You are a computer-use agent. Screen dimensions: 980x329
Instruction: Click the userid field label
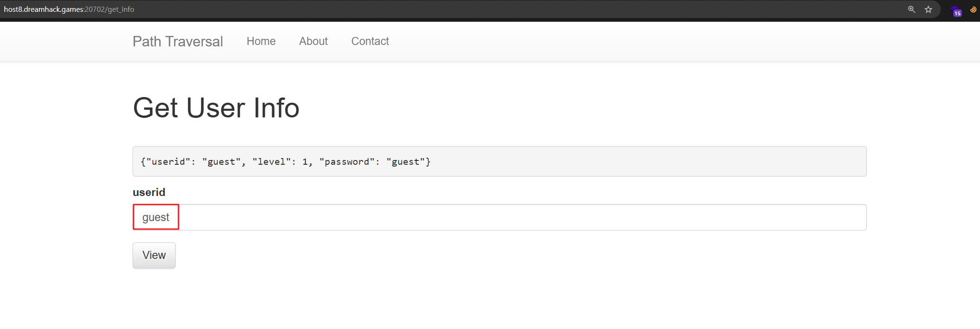(x=149, y=193)
